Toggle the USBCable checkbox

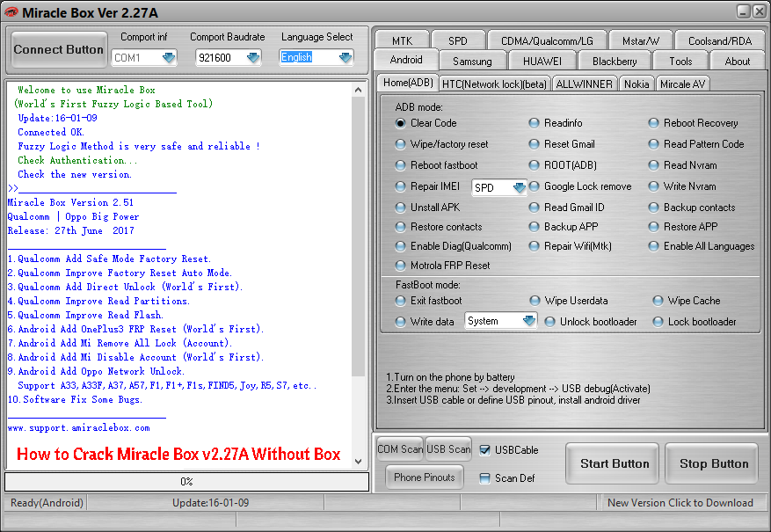click(x=484, y=450)
